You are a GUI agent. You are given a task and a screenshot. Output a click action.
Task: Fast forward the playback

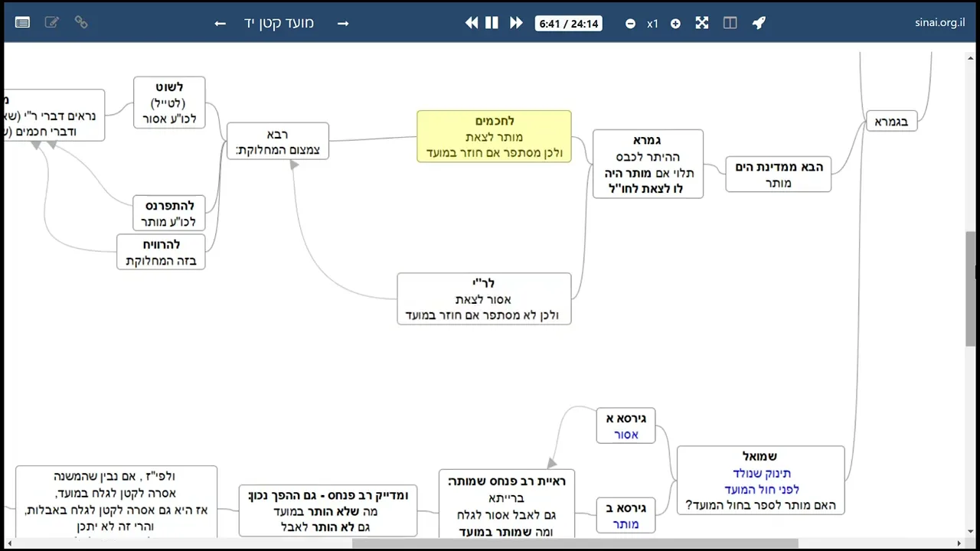pos(516,23)
